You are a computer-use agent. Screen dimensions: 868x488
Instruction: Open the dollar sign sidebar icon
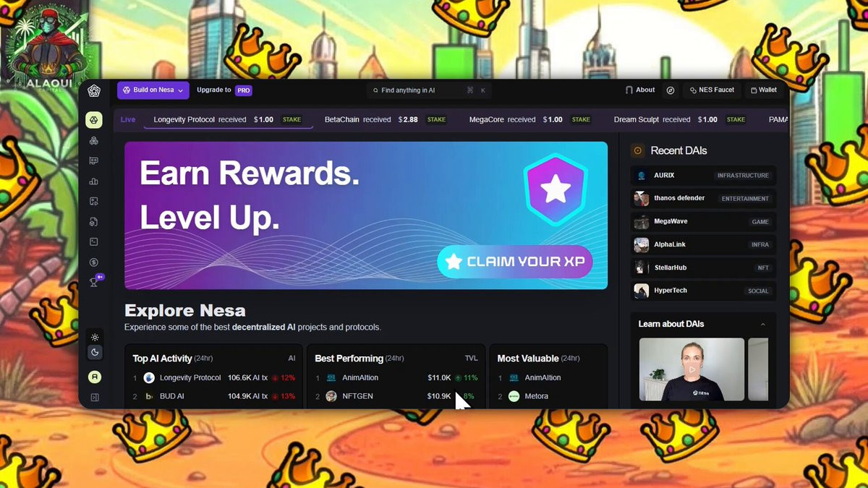pos(94,262)
